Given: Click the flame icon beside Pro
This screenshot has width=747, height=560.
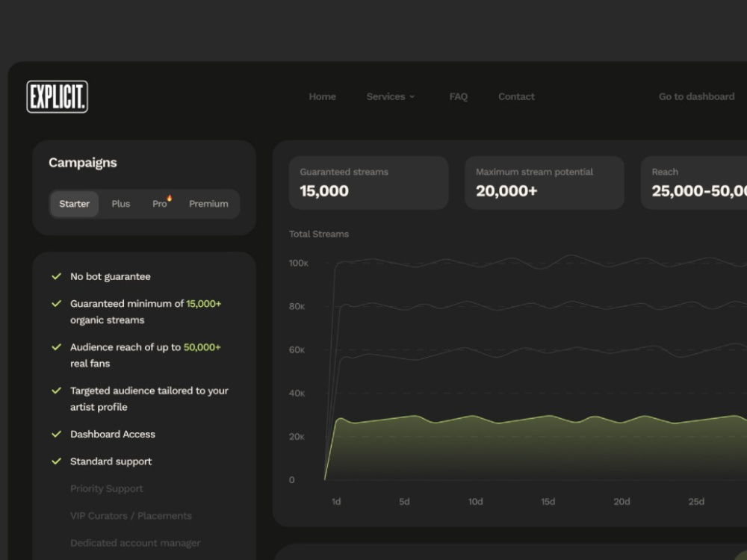Looking at the screenshot, I should click(169, 198).
